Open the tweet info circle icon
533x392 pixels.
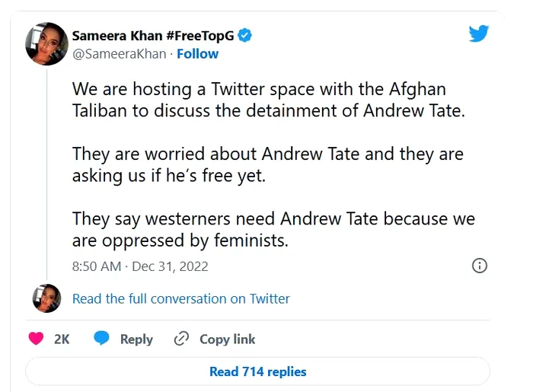480,266
